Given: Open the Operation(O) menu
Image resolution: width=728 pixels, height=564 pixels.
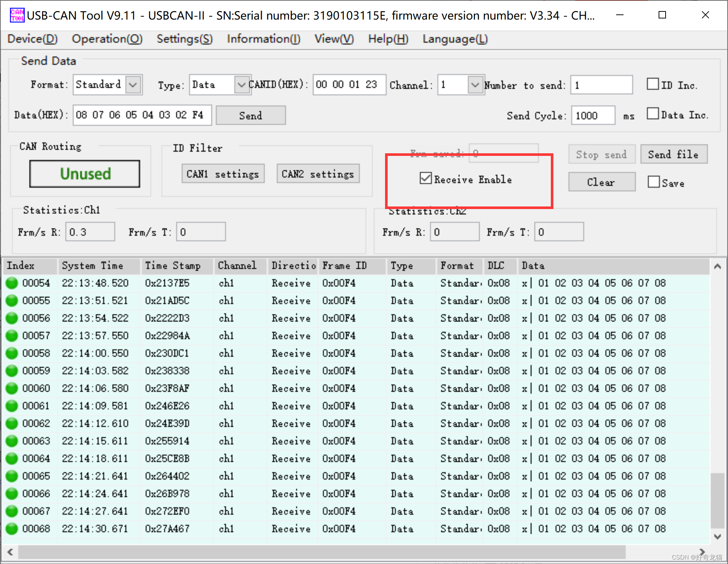Looking at the screenshot, I should [x=107, y=39].
